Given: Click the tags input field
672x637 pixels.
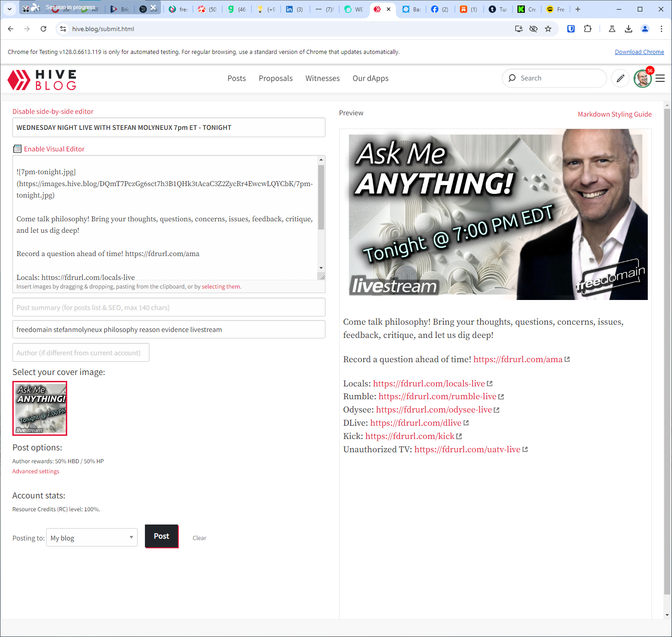Looking at the screenshot, I should pos(169,329).
